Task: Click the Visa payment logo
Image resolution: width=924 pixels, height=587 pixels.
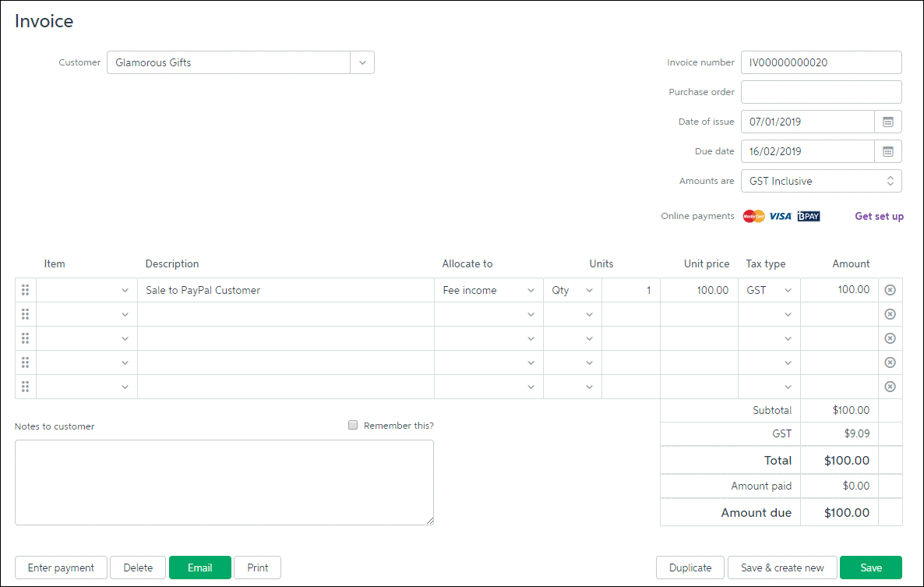Action: pos(780,216)
